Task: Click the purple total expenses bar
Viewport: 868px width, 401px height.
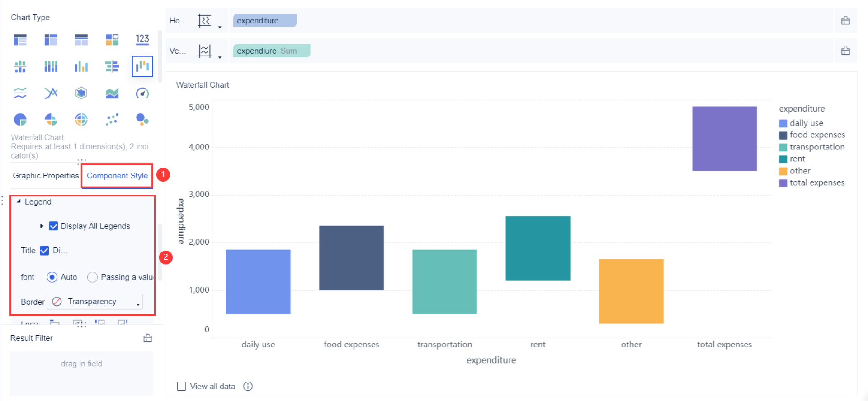Action: pyautogui.click(x=724, y=139)
